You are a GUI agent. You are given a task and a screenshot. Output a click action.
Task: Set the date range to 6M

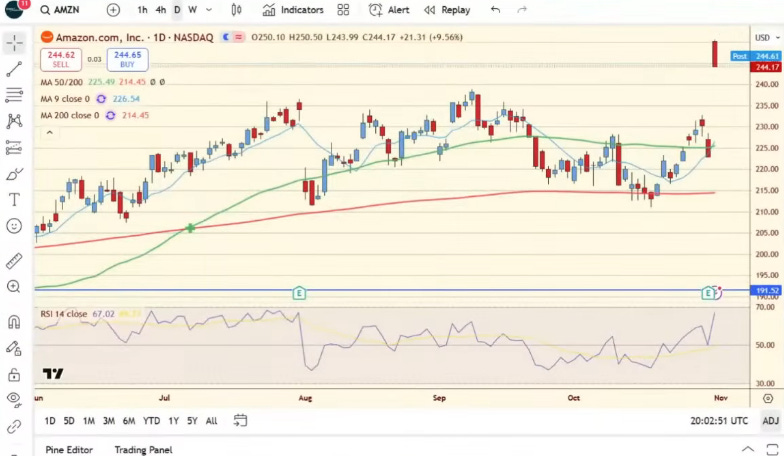tap(129, 421)
